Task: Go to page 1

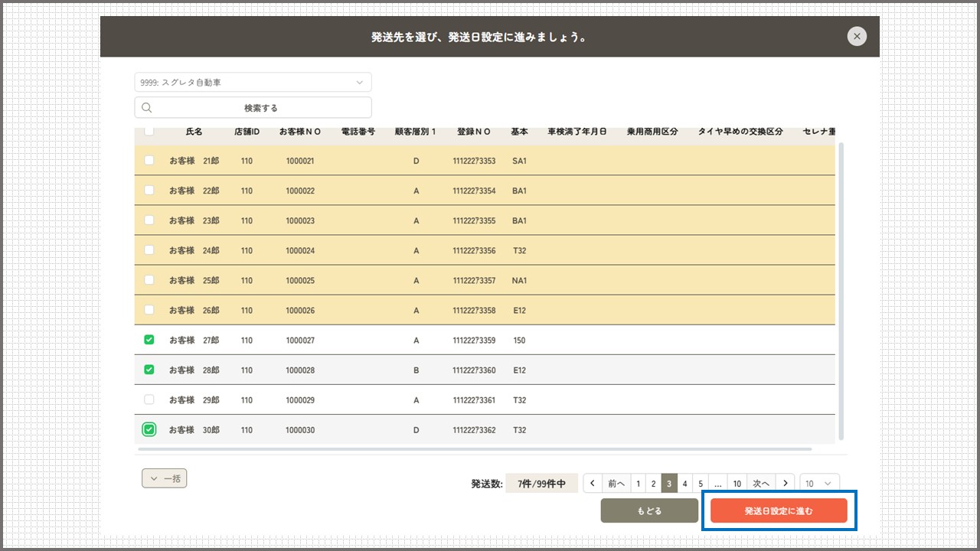Action: (638, 484)
